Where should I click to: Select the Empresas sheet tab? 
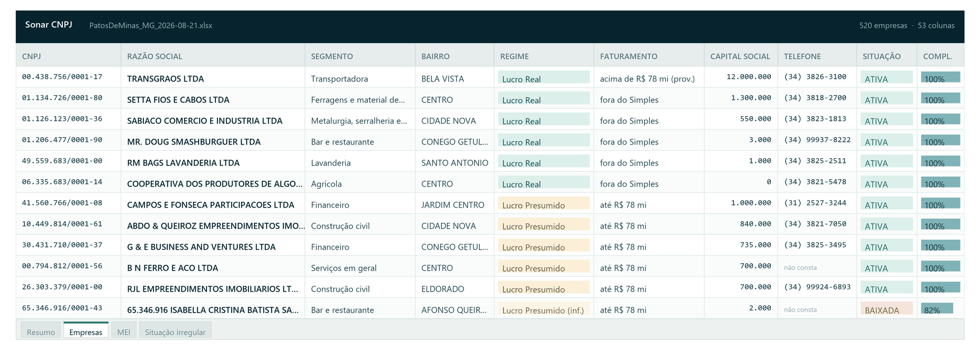[x=86, y=331]
